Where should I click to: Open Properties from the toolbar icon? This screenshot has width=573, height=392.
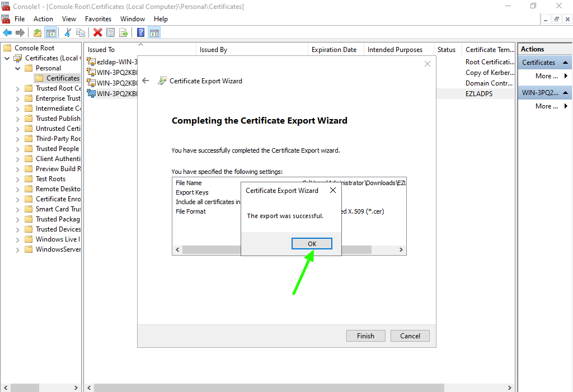click(111, 33)
